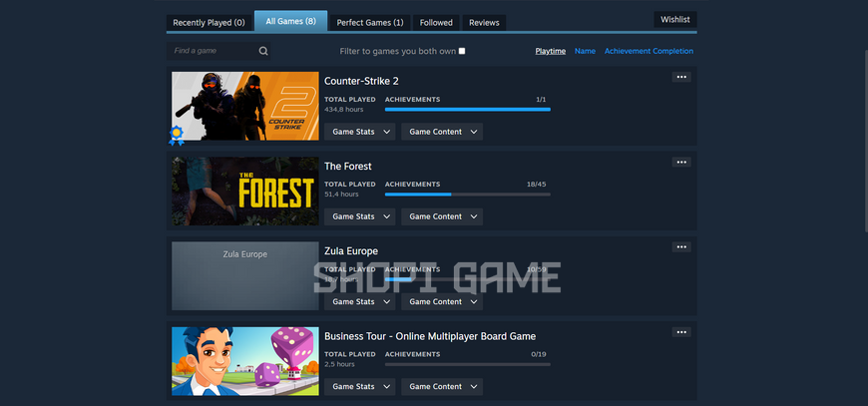
Task: Open The Forest game cover thumbnail
Action: coord(245,191)
